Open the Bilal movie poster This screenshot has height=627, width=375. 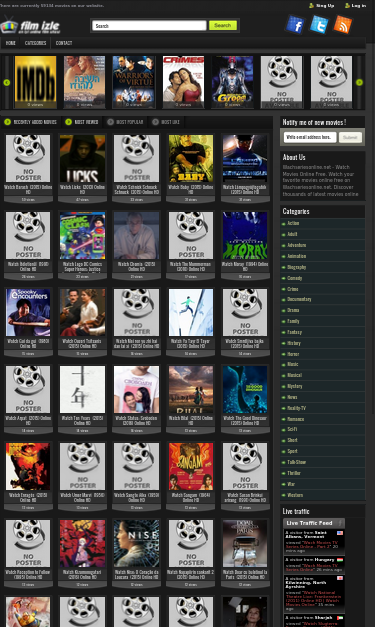191,389
